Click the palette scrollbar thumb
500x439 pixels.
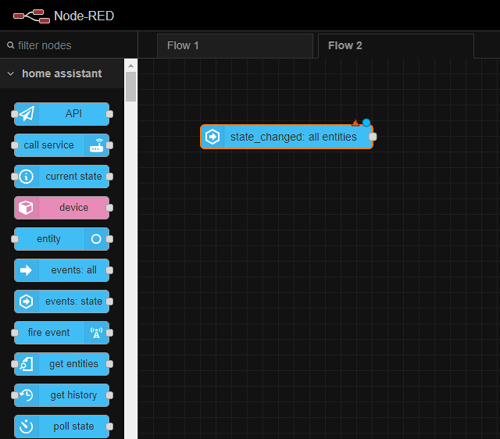pos(131,87)
